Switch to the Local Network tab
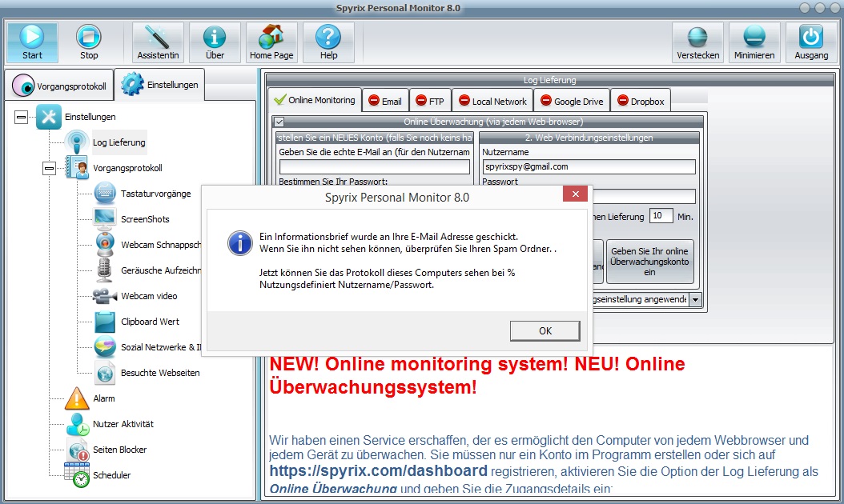Viewport: 844px width, 504px height. pos(492,101)
